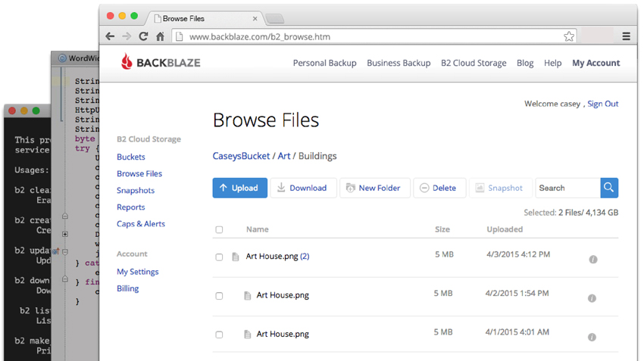Select the Browse Files browser tab

point(205,18)
